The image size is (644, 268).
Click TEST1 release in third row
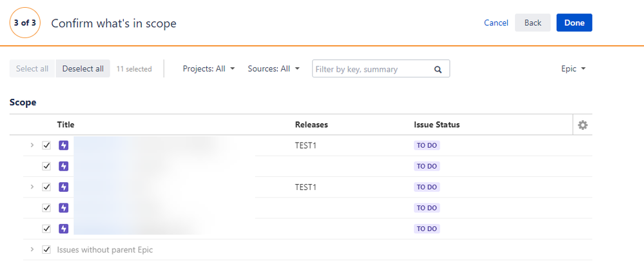pyautogui.click(x=306, y=187)
